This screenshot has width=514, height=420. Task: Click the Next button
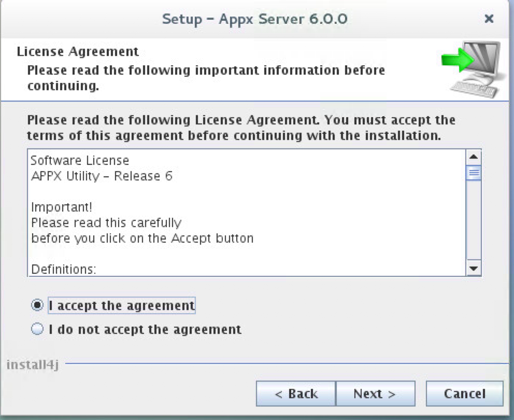pos(376,393)
